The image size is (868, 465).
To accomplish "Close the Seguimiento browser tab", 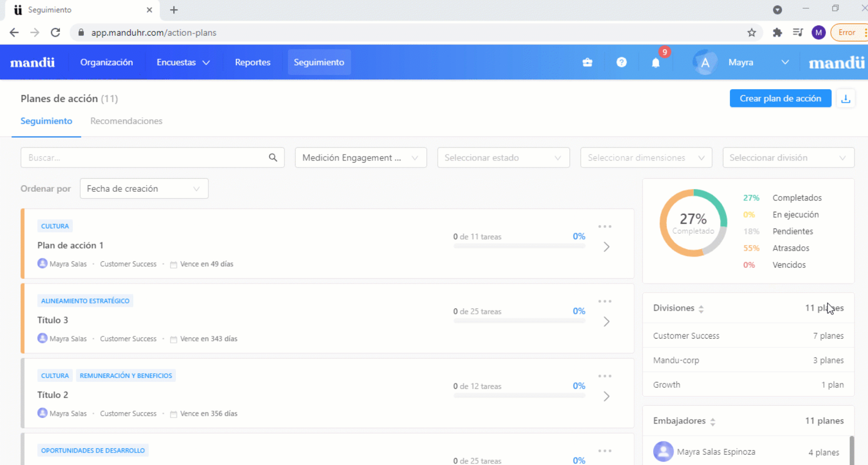I will [x=150, y=10].
